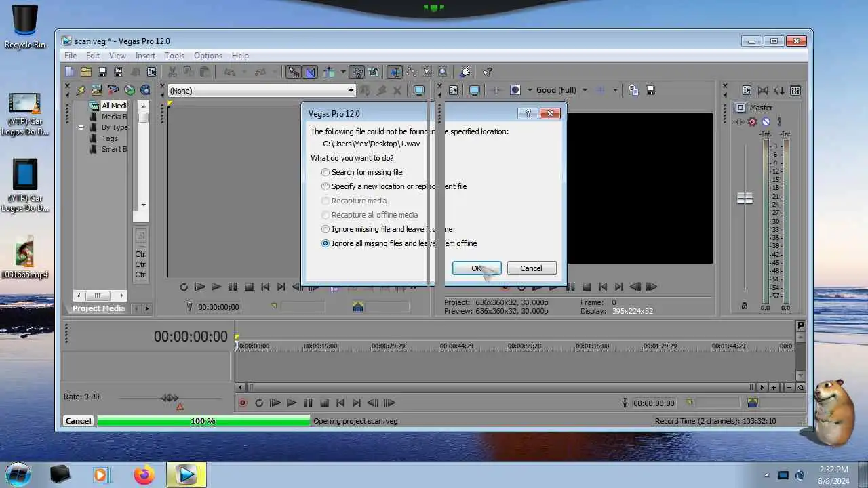Toggle loop playback on timeline transport
Image resolution: width=868 pixels, height=488 pixels.
coord(259,403)
